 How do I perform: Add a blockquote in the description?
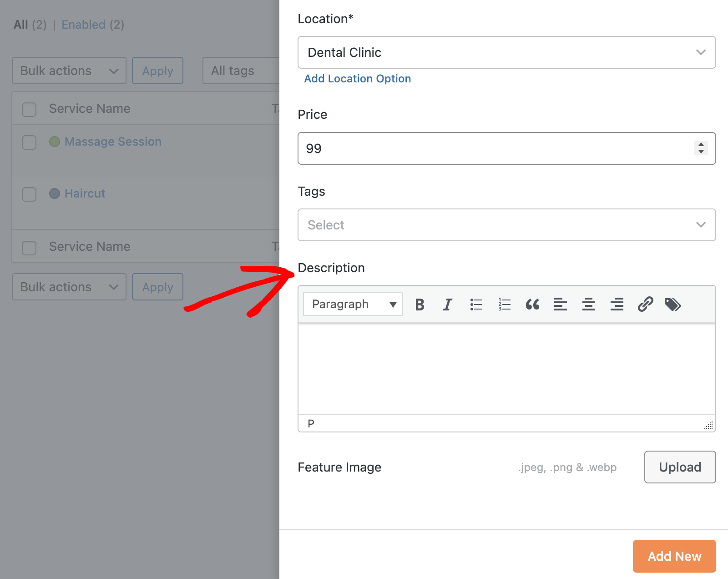(x=532, y=305)
